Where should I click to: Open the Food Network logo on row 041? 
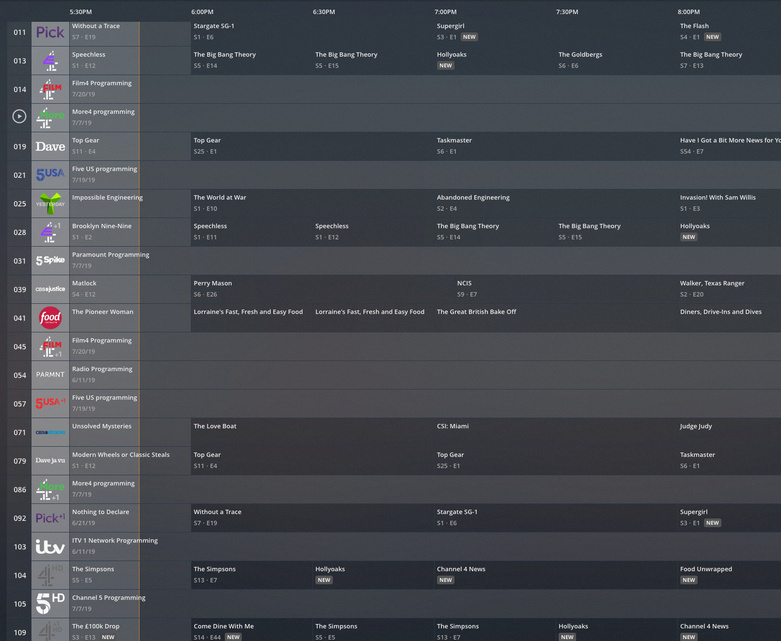pyautogui.click(x=50, y=318)
